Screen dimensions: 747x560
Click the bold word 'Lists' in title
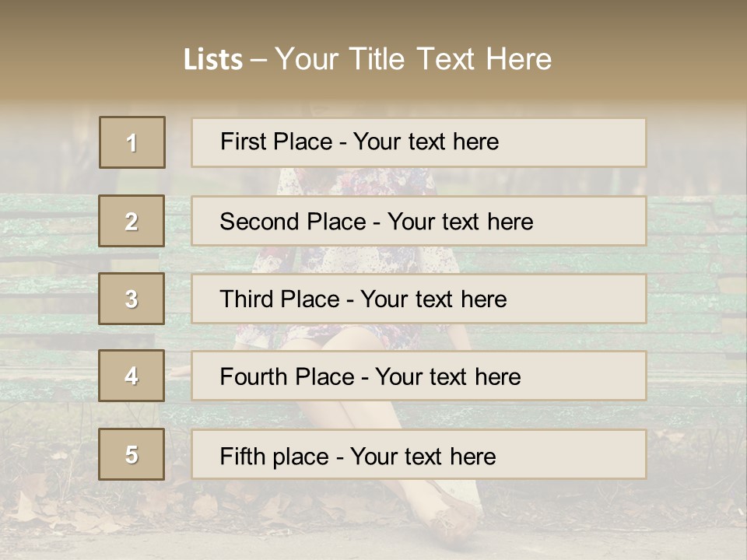[x=213, y=60]
